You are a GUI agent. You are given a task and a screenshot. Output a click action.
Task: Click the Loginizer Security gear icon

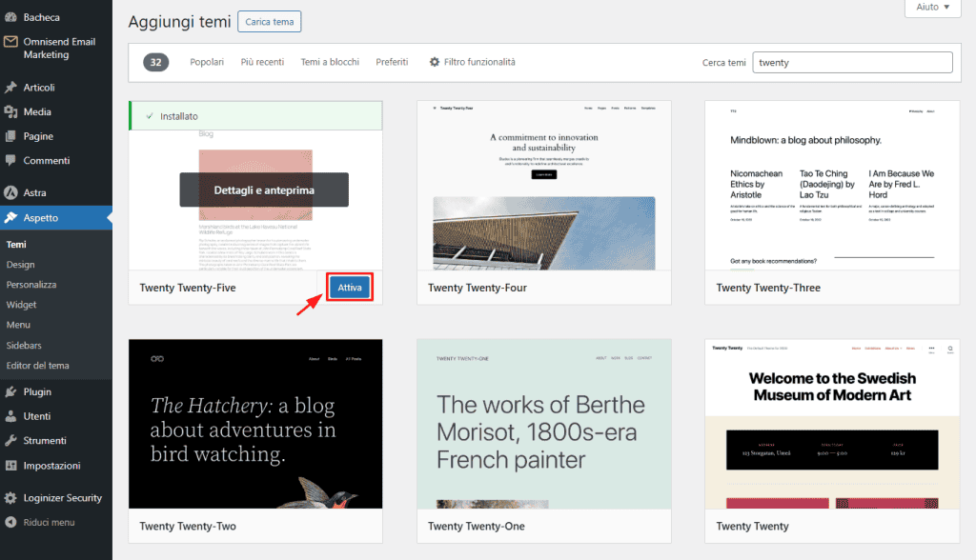(x=10, y=498)
